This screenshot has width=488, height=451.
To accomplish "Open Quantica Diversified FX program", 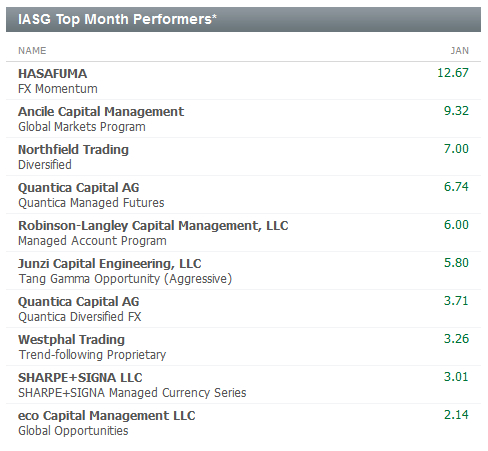I will click(x=80, y=317).
